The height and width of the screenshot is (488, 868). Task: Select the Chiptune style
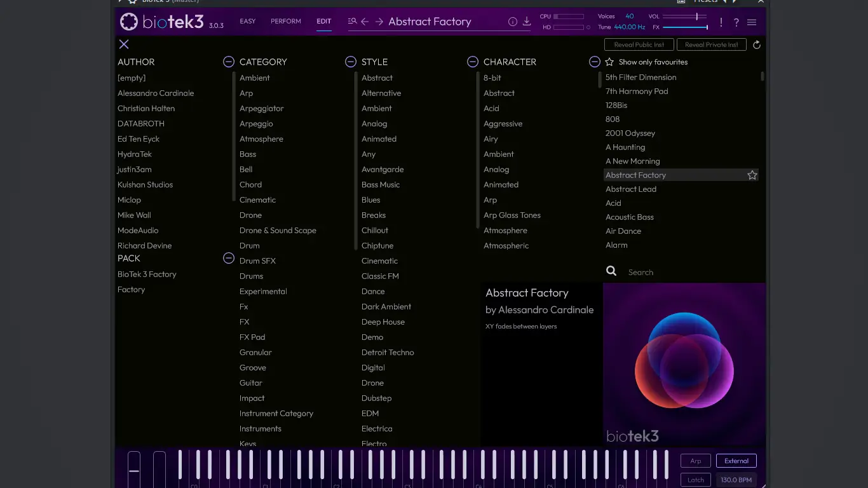377,245
